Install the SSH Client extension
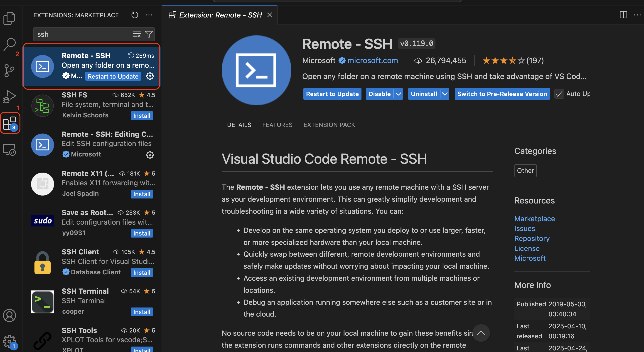Viewport: 644px width, 352px height. [142, 273]
